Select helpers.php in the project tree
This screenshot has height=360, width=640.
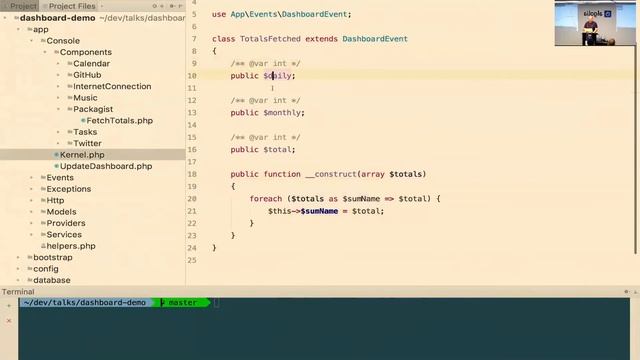pyautogui.click(x=71, y=246)
